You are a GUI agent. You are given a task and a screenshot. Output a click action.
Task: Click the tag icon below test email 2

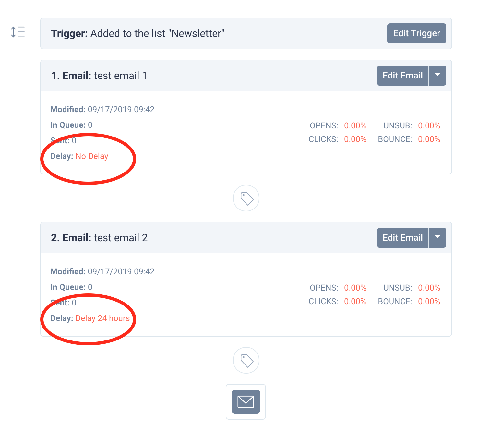pyautogui.click(x=246, y=360)
